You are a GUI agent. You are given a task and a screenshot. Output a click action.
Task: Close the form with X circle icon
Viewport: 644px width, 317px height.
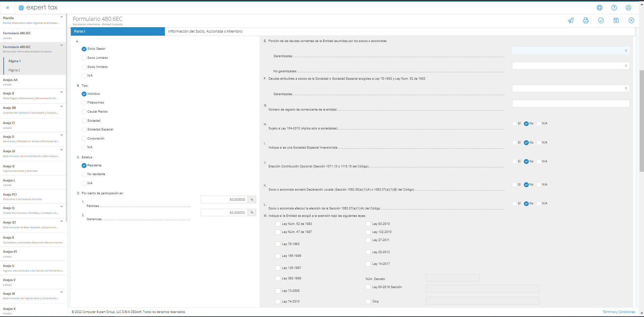coord(631,21)
